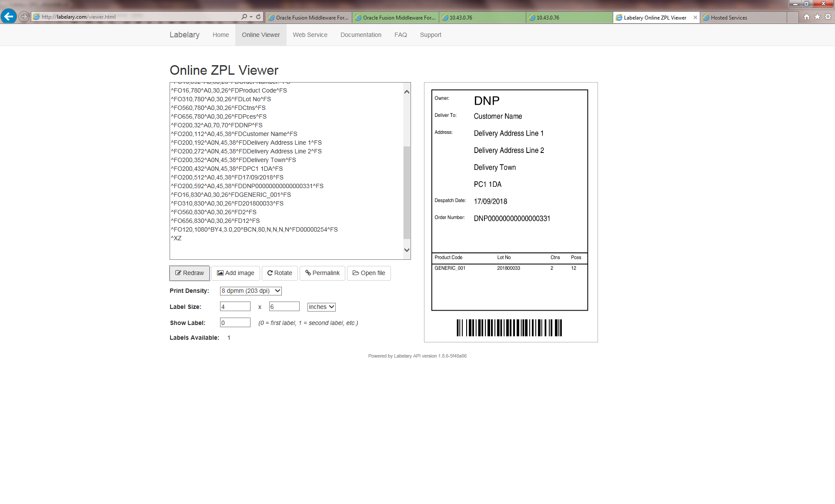Switch to the first 10.43.0.76 tab
The image size is (835, 504).
(482, 17)
